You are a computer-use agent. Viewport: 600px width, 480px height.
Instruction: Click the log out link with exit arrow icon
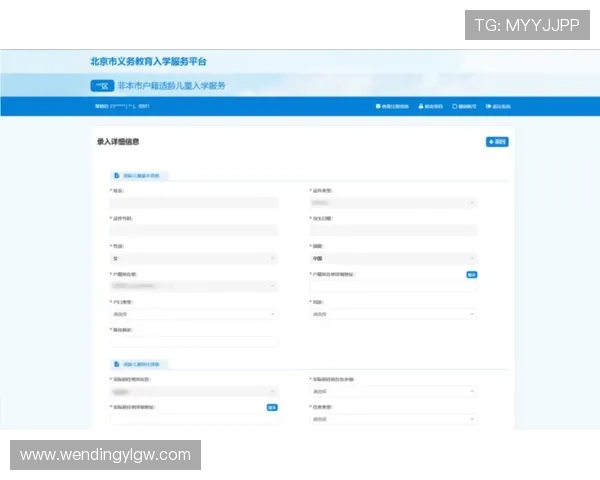coord(498,106)
